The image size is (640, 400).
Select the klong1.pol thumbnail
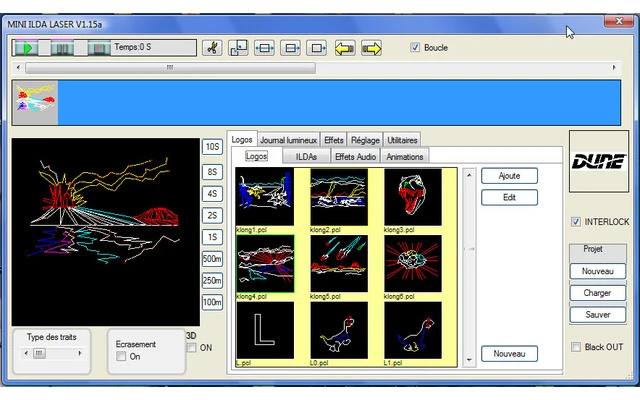tap(265, 197)
